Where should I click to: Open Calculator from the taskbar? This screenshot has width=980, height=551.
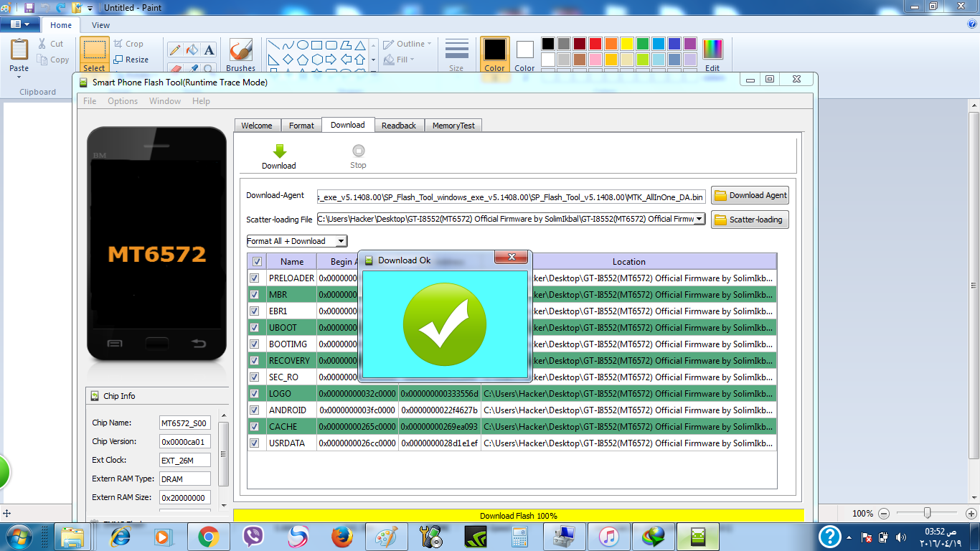tap(520, 536)
